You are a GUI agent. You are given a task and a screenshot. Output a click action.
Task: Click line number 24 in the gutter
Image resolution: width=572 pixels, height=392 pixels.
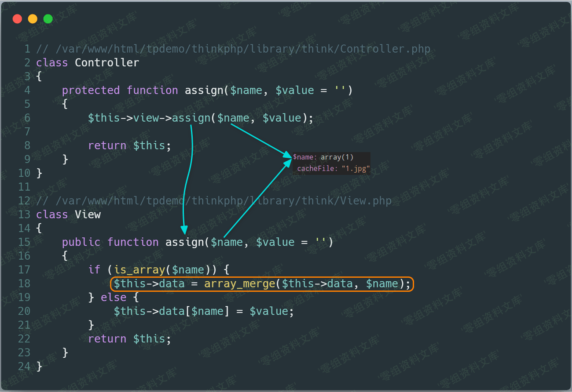(24, 367)
